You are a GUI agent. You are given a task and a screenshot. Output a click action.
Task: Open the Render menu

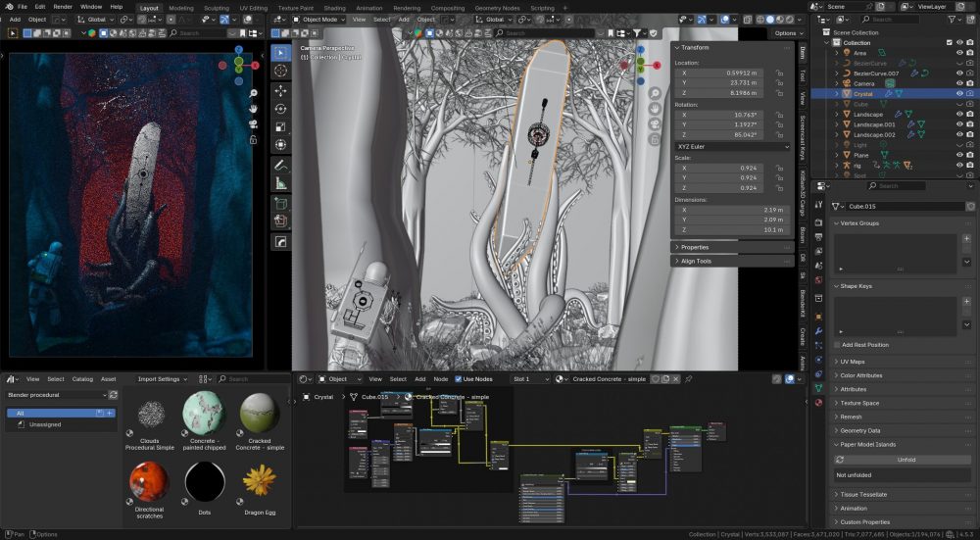[63, 7]
